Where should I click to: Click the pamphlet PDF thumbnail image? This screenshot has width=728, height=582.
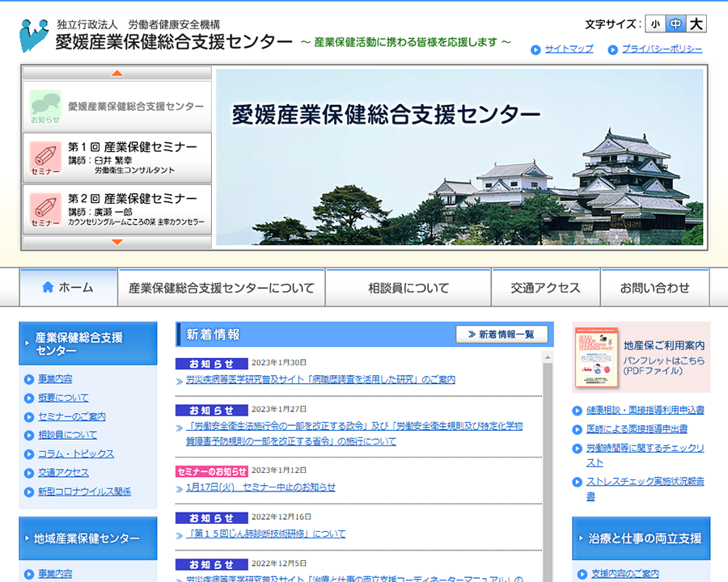[597, 357]
